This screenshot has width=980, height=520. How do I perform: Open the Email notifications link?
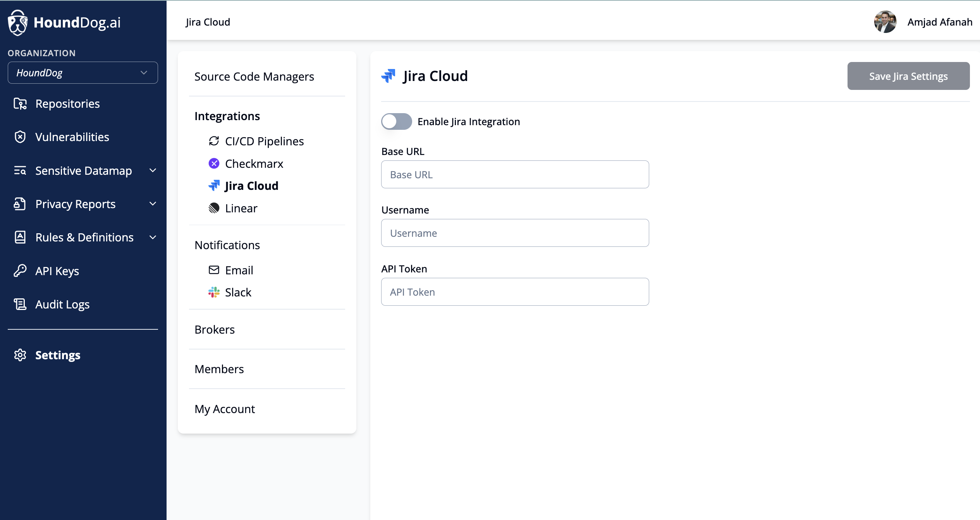point(239,270)
